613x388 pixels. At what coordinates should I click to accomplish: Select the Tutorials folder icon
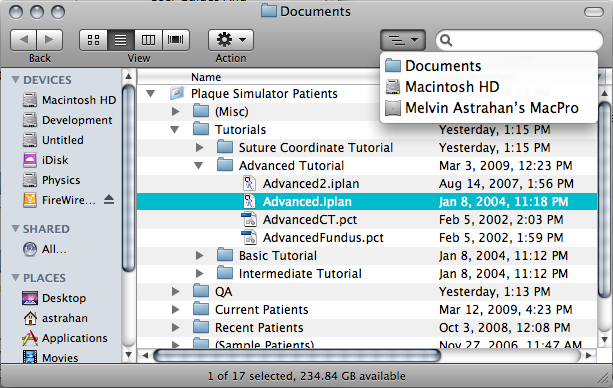pos(201,129)
